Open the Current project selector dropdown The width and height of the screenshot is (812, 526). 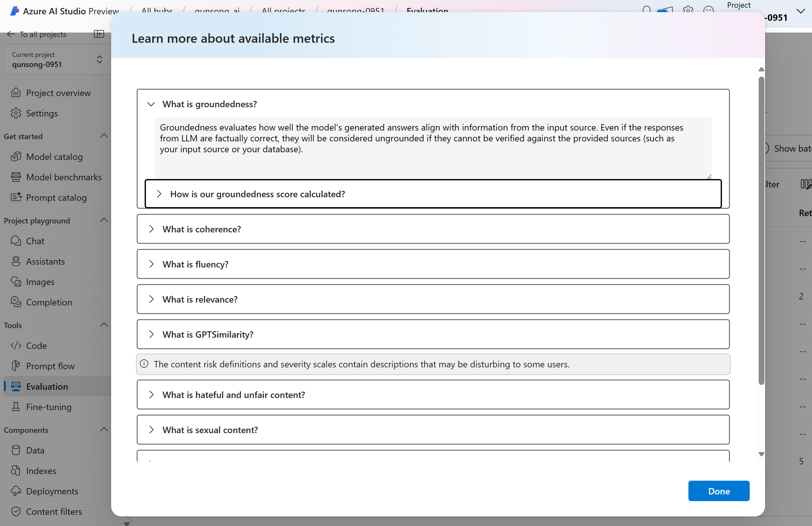(x=57, y=59)
